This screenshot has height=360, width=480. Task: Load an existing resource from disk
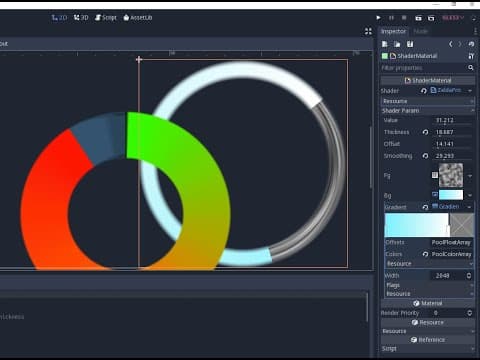point(397,44)
